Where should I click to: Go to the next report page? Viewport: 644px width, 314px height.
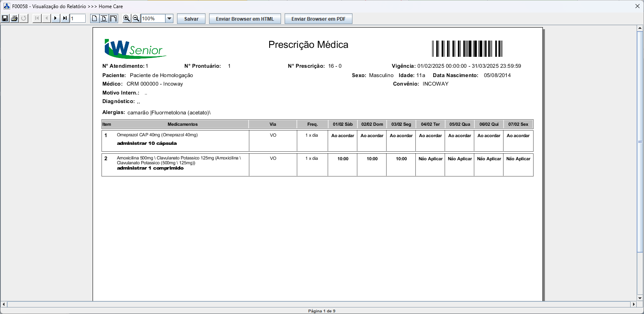[x=56, y=18]
